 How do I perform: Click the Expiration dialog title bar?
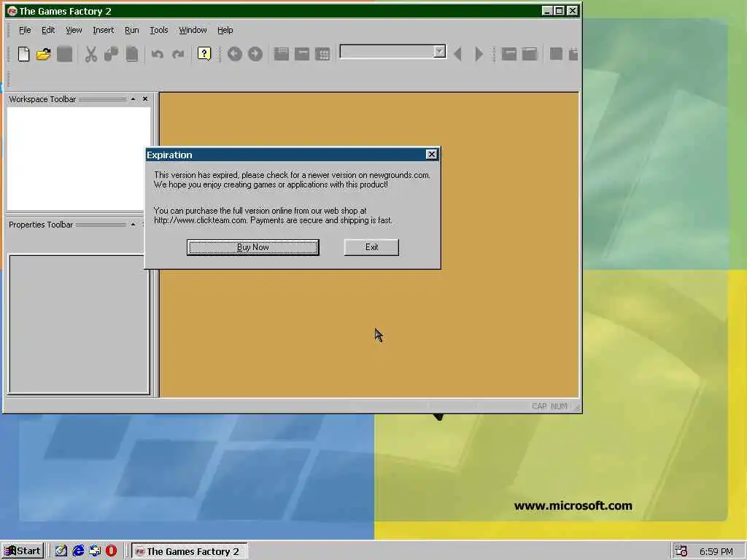click(285, 155)
